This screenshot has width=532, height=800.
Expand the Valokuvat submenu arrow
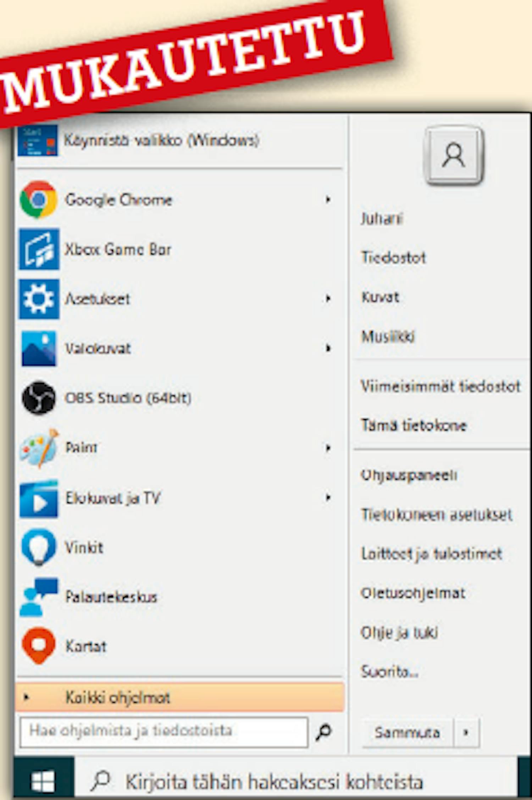[x=328, y=348]
